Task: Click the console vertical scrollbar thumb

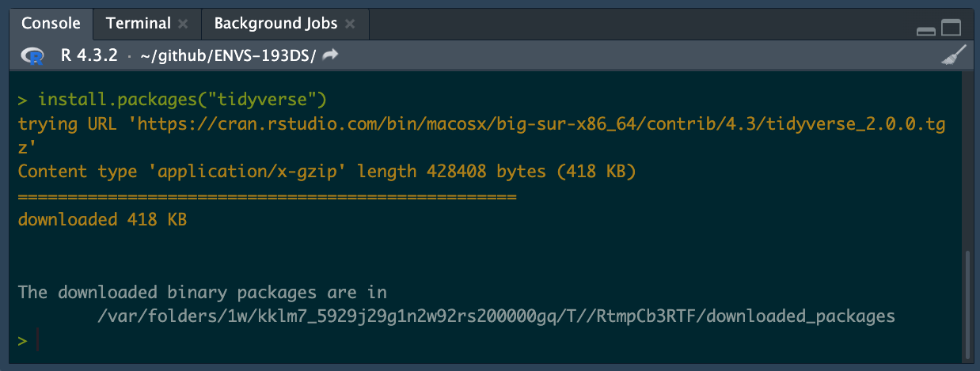Action: (x=969, y=305)
